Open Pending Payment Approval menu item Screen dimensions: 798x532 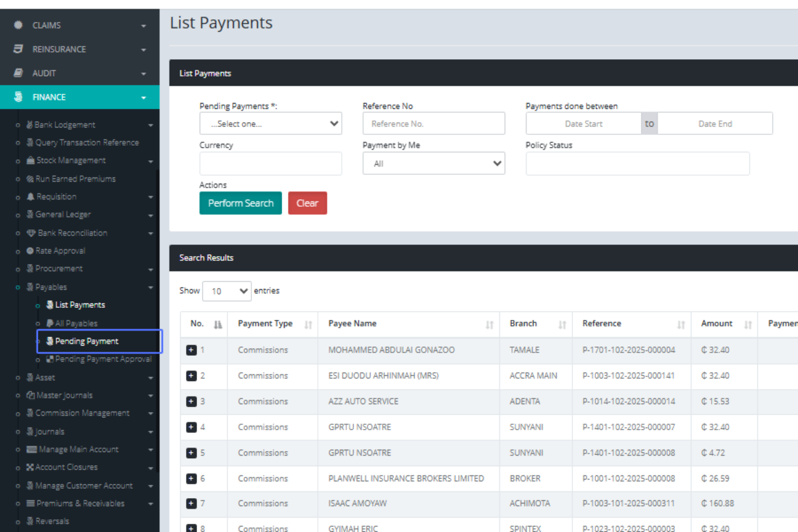pyautogui.click(x=103, y=359)
